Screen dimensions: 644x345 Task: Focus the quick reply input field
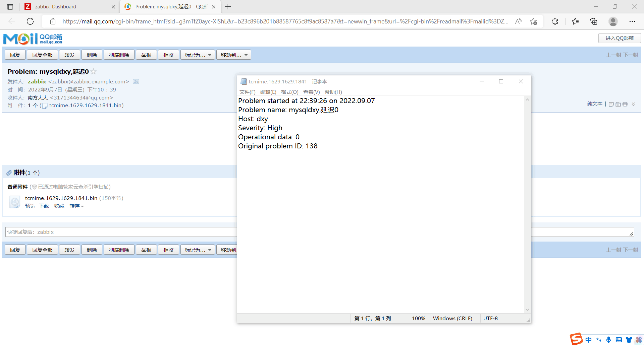121,232
